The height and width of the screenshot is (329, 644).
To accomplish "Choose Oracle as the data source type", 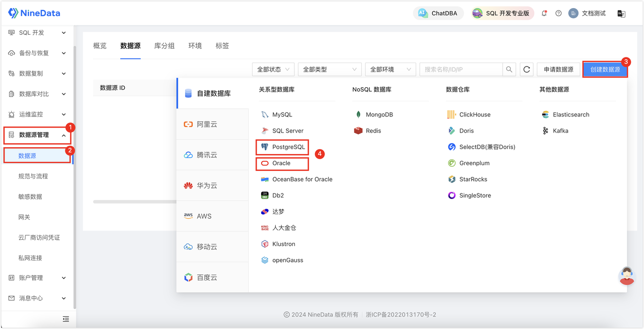I will 280,163.
